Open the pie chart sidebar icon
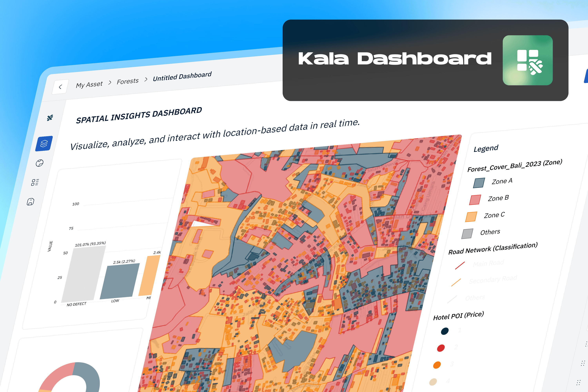The height and width of the screenshot is (392, 588). tap(40, 163)
